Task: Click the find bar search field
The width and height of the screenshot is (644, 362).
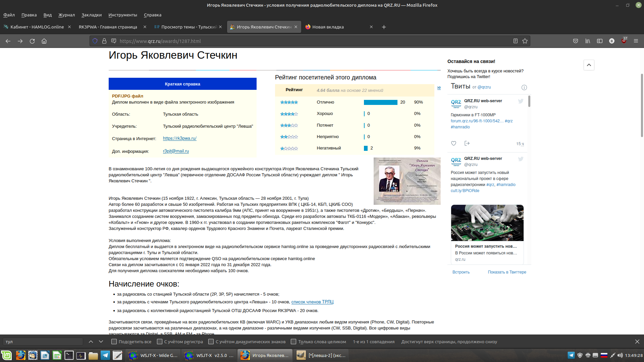Action: coord(43,342)
